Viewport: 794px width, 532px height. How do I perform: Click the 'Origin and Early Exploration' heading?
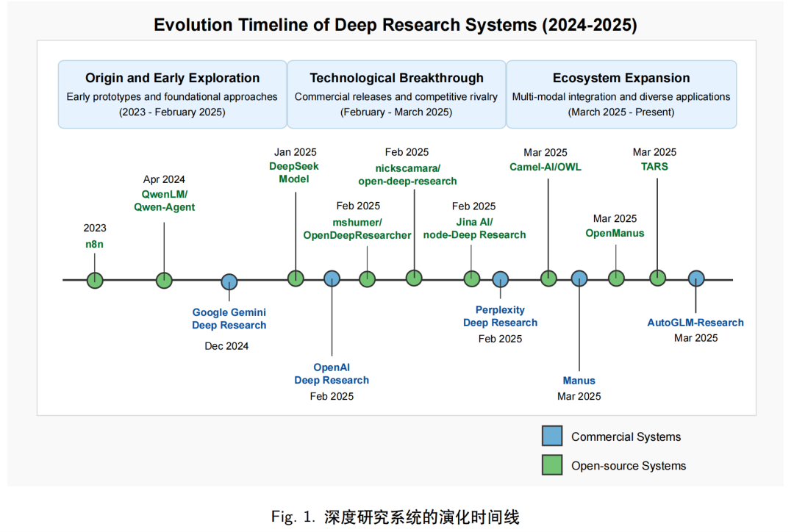click(172, 78)
